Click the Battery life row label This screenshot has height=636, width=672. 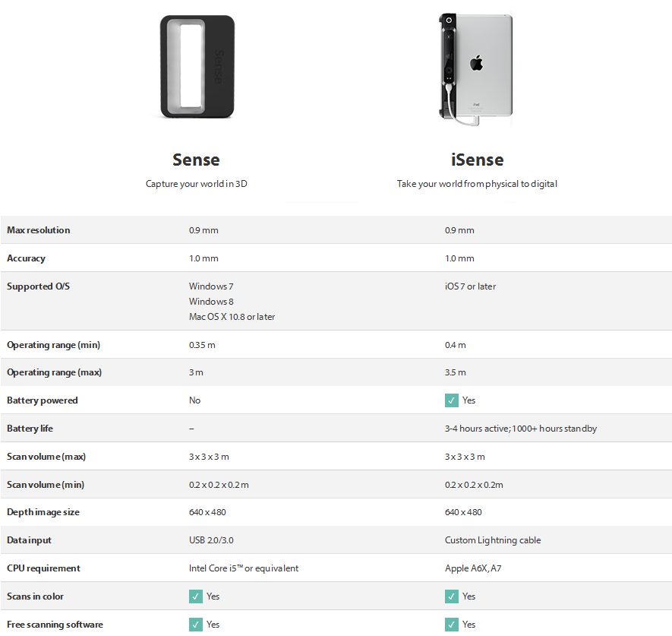[x=30, y=428]
